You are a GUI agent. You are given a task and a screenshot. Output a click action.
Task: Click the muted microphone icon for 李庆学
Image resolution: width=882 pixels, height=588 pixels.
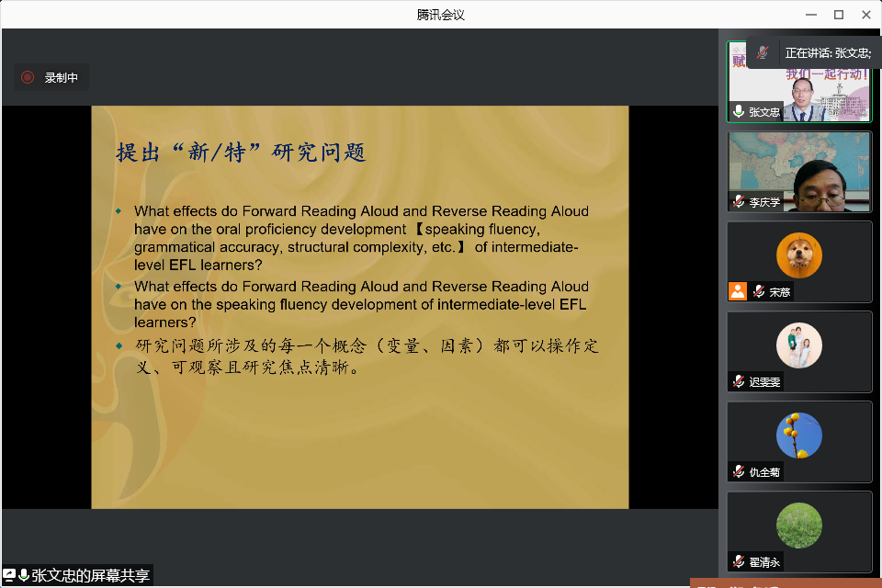(739, 202)
